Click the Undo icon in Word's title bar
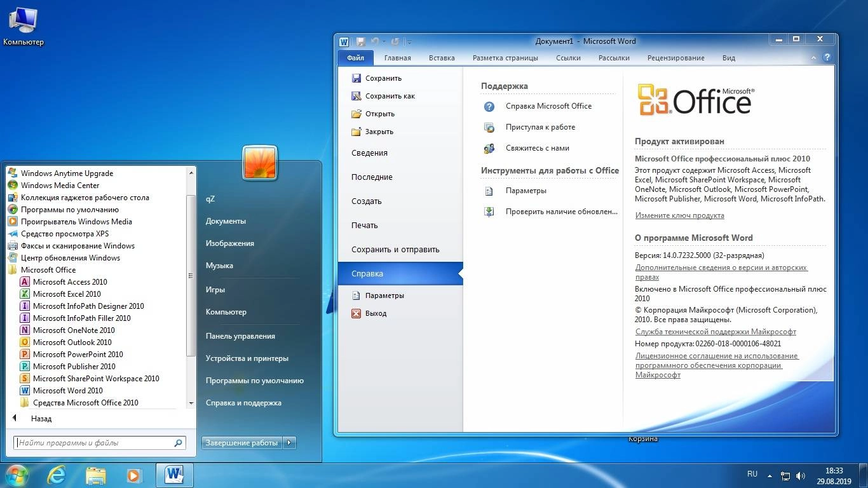Screen dimensions: 868x488 [x=374, y=41]
